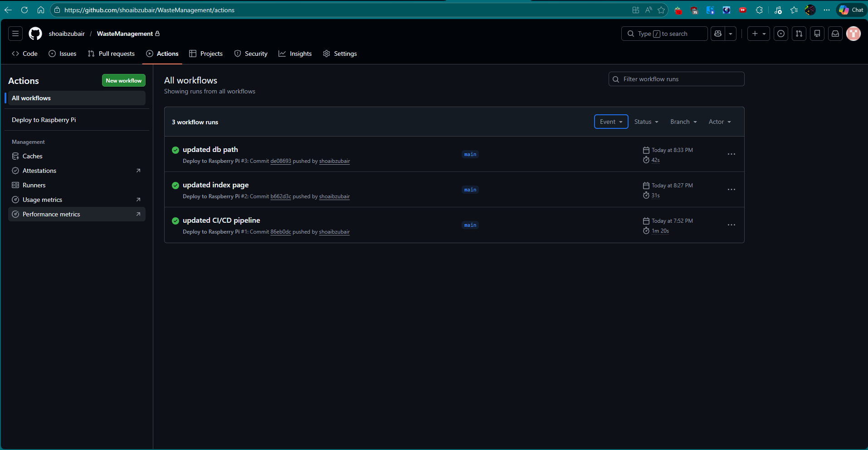868x450 pixels.
Task: Click the New workflow button
Action: pyautogui.click(x=124, y=80)
